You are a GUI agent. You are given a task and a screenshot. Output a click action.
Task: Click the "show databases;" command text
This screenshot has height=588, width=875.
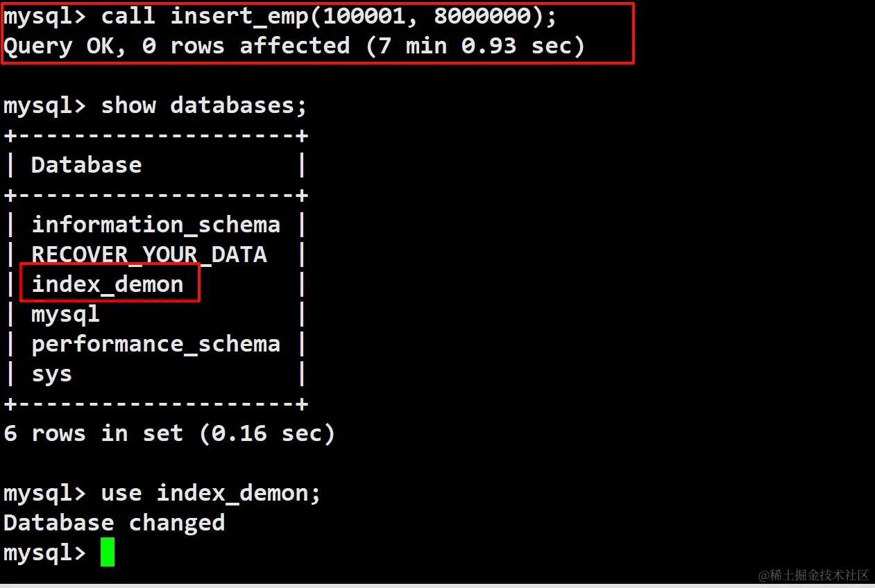(204, 105)
